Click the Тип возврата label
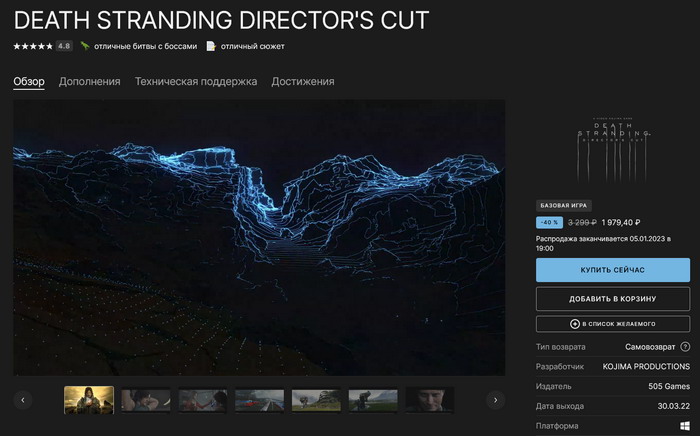The width and height of the screenshot is (700, 436). pyautogui.click(x=560, y=347)
